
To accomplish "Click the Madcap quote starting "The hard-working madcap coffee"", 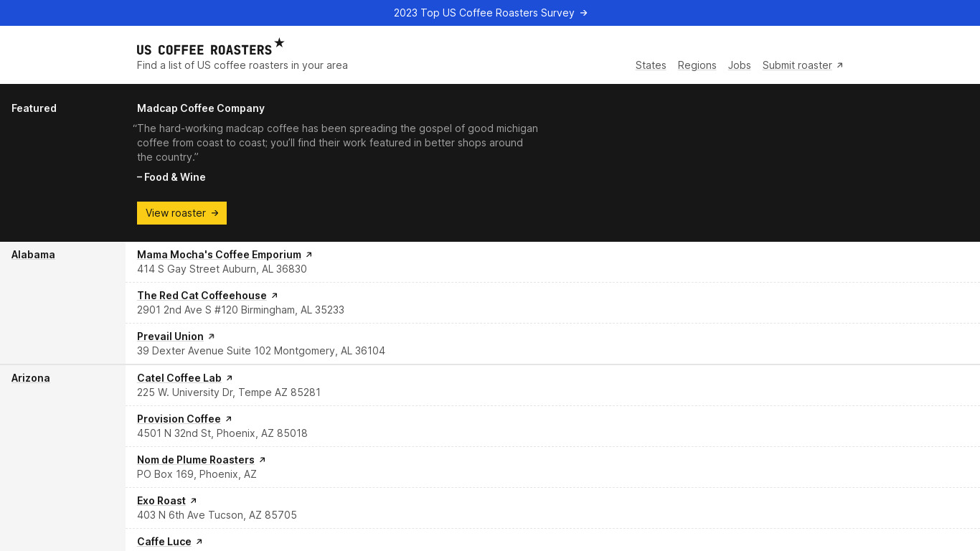I will (336, 143).
